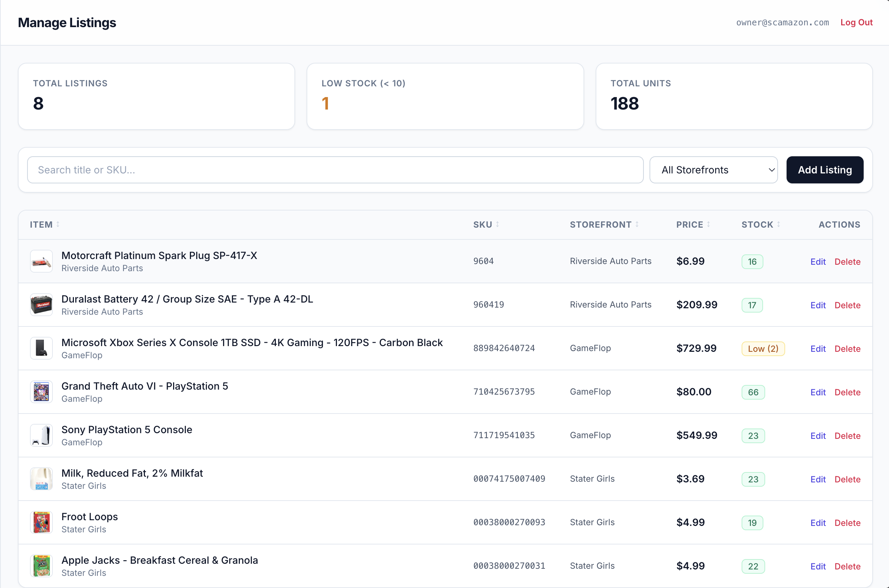Image resolution: width=889 pixels, height=588 pixels.
Task: Edit the Apple Jacks listing
Action: point(818,566)
